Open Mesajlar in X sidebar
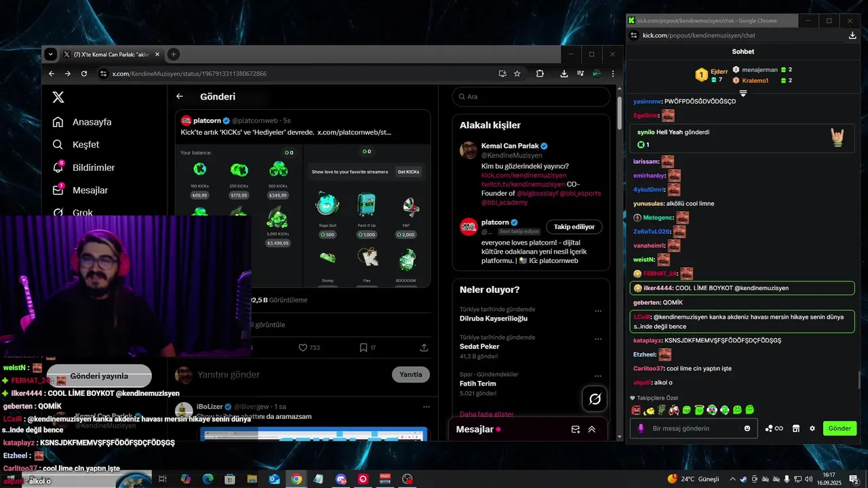The image size is (868, 488). click(x=80, y=190)
